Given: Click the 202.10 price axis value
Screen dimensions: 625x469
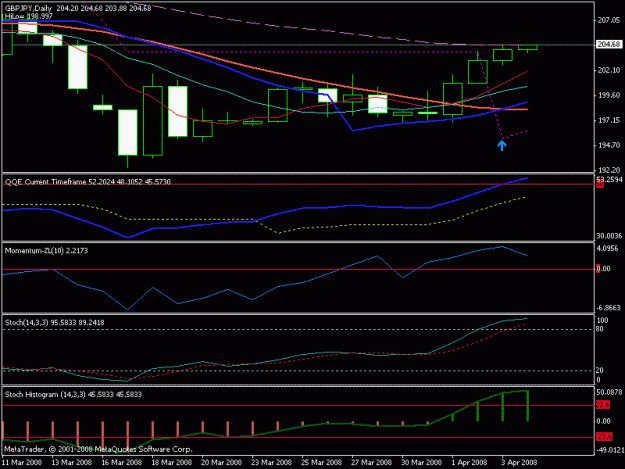Looking at the screenshot, I should [609, 70].
